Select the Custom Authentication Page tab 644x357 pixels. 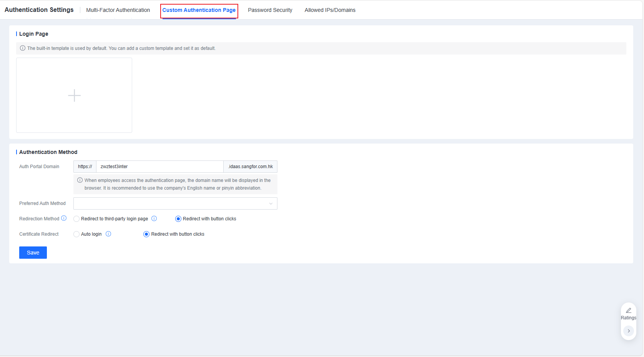point(199,10)
